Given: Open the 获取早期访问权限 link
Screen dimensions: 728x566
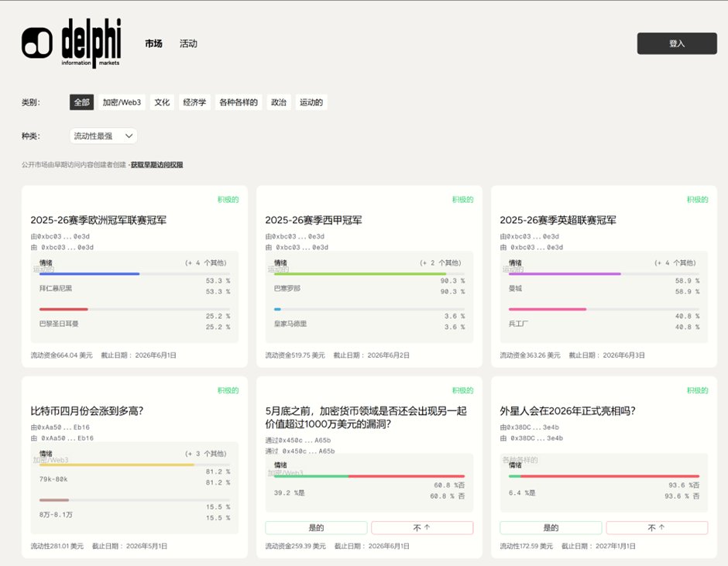Looking at the screenshot, I should [156, 165].
